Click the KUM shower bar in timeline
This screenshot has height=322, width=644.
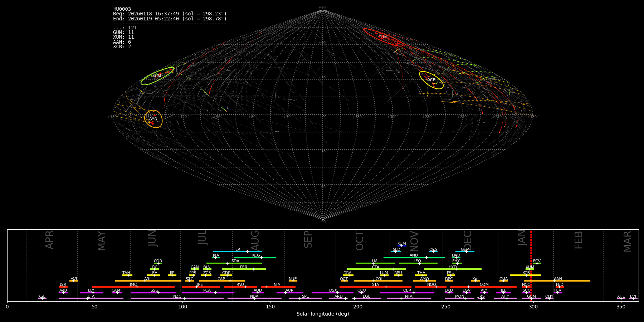tap(402, 246)
